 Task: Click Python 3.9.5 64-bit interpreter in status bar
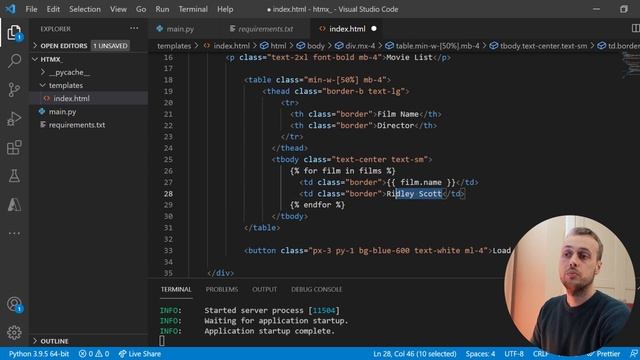pyautogui.click(x=39, y=354)
